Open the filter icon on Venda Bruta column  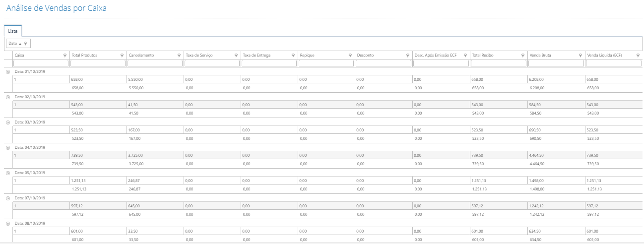(580, 56)
